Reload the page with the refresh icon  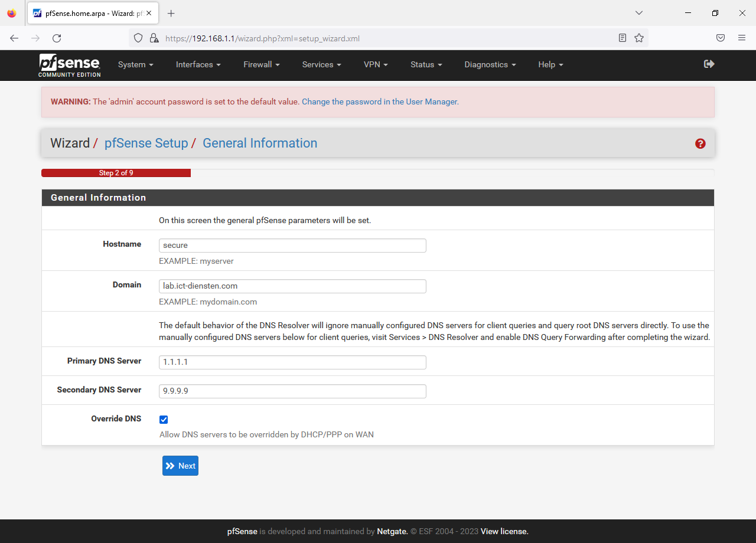click(57, 38)
